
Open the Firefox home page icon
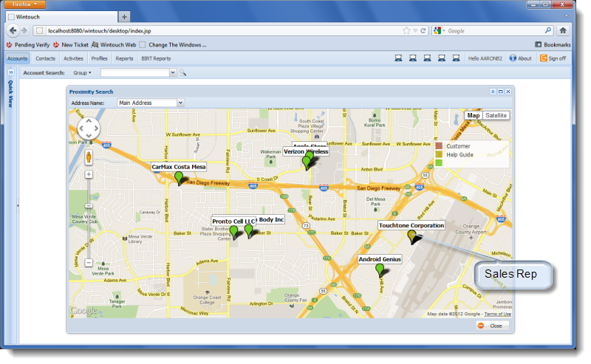(x=563, y=30)
